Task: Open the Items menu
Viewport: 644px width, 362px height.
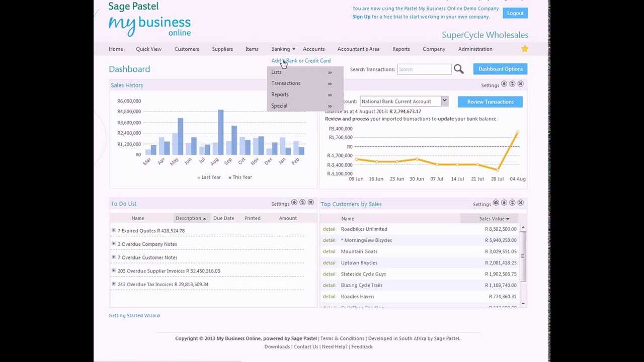Action: click(252, 49)
